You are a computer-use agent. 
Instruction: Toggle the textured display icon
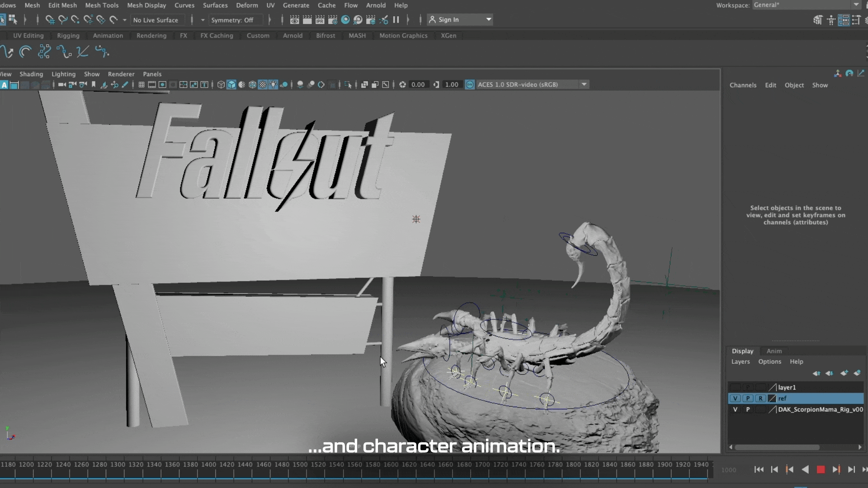point(263,84)
